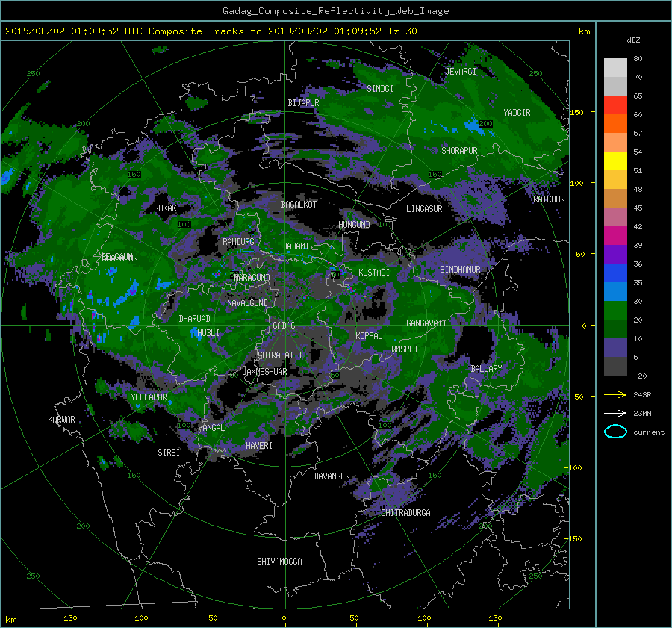The height and width of the screenshot is (628, 672).
Task: Click the cyan 'current' ellipse legend icon
Action: click(x=615, y=432)
